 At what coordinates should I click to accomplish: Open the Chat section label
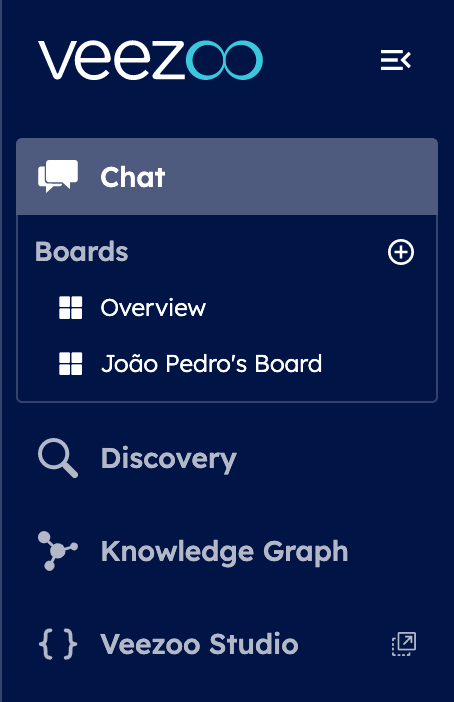133,177
